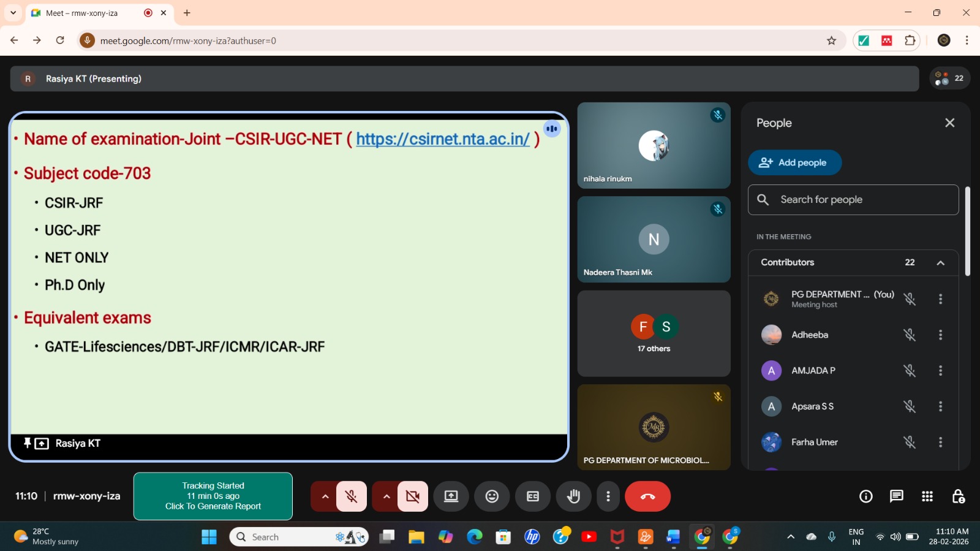
Task: Open host controls lock icon
Action: (958, 496)
